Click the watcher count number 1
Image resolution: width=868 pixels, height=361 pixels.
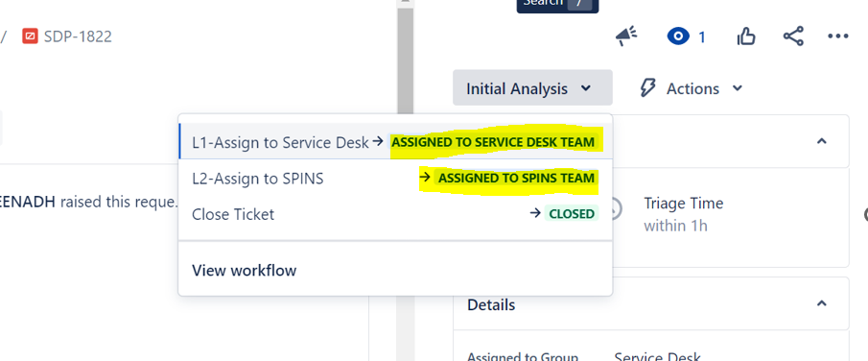(x=701, y=37)
